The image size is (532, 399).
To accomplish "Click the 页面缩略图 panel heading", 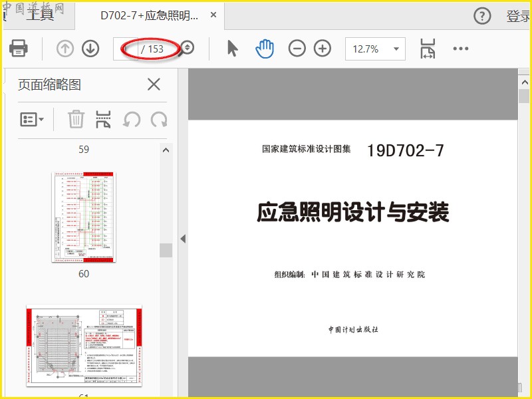I will point(49,84).
